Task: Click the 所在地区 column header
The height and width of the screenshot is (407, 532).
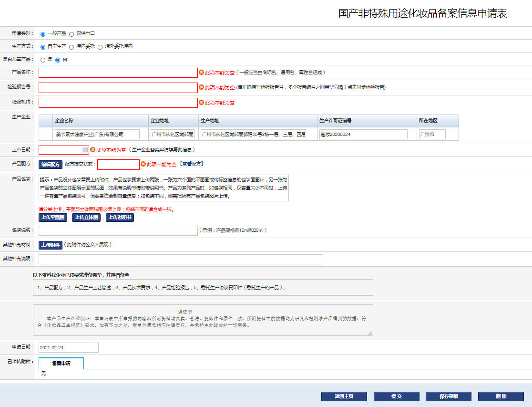Action: (x=438, y=121)
